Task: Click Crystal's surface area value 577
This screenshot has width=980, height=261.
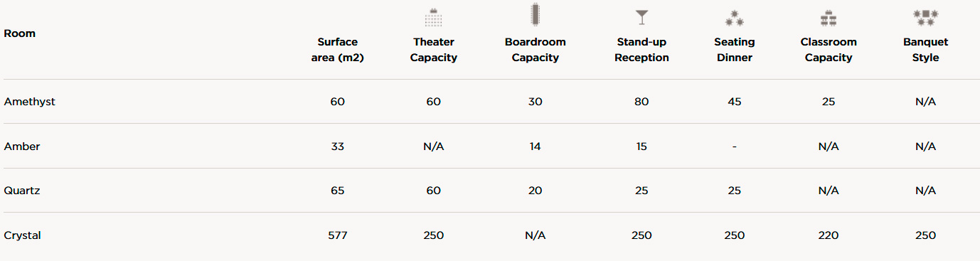Action: click(x=338, y=235)
